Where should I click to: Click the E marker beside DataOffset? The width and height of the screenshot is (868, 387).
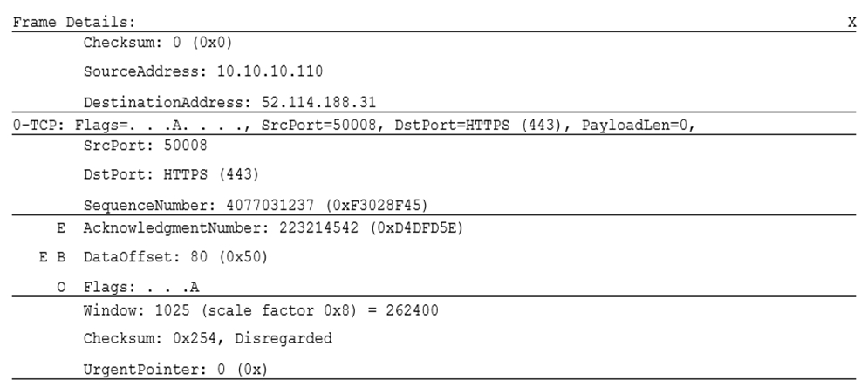coord(43,257)
